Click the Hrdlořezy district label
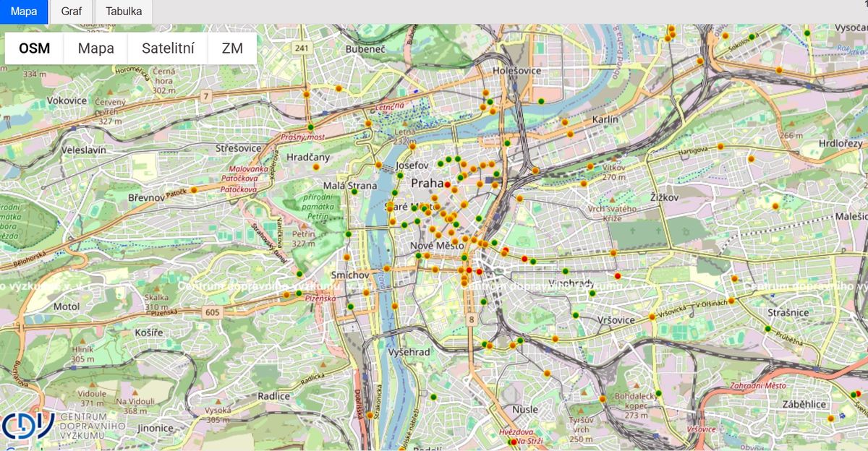Viewport: 868px width, 451px height. click(840, 143)
